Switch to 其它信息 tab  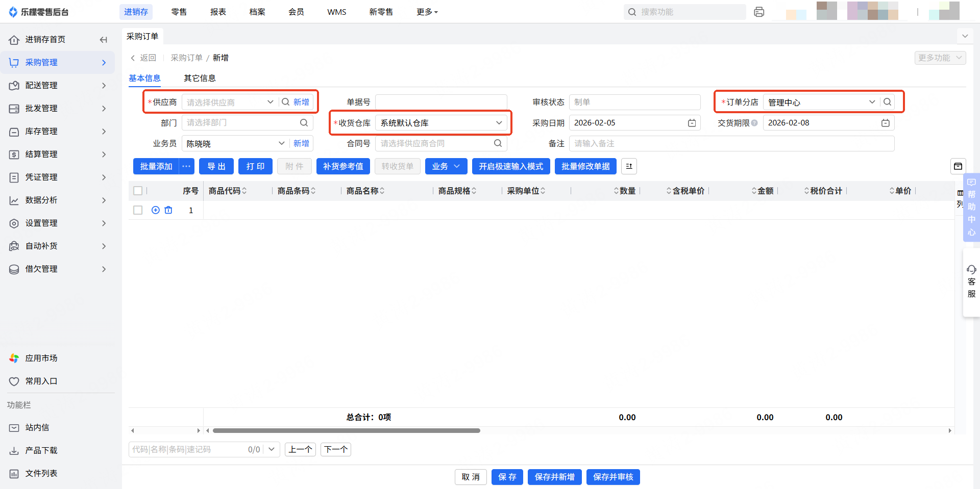point(200,78)
